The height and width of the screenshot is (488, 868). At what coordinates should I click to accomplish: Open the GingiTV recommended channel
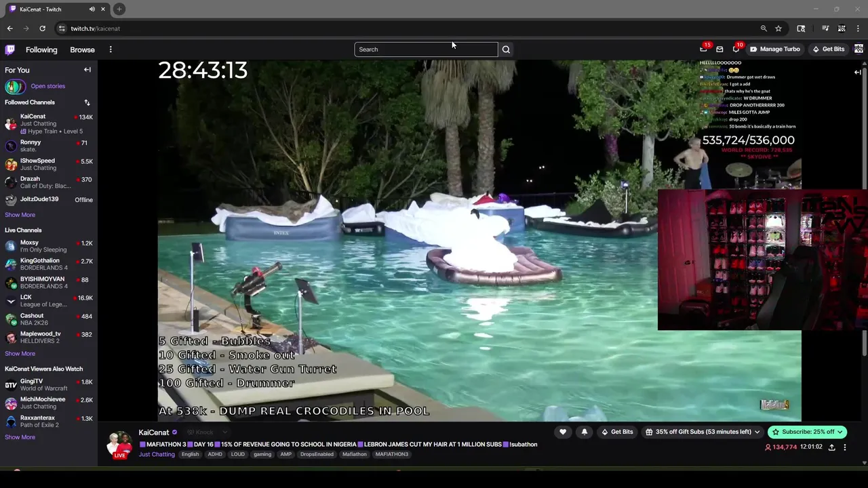(x=49, y=385)
